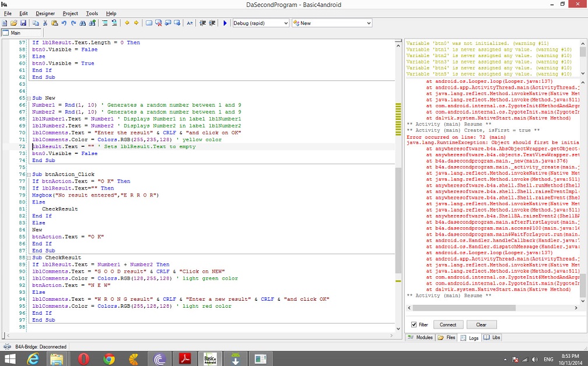Collapse the Sub btnAction_Click code block
This screenshot has width=588, height=366.
click(x=29, y=174)
